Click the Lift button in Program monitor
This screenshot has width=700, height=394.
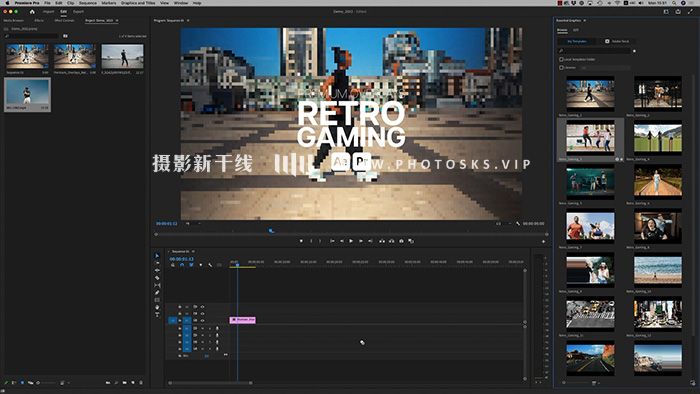[x=382, y=241]
